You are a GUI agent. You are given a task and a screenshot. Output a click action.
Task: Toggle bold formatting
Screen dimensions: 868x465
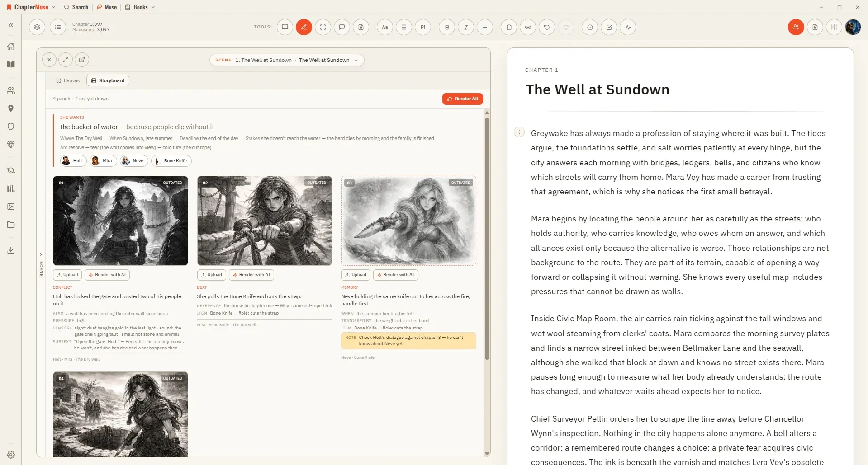click(447, 27)
